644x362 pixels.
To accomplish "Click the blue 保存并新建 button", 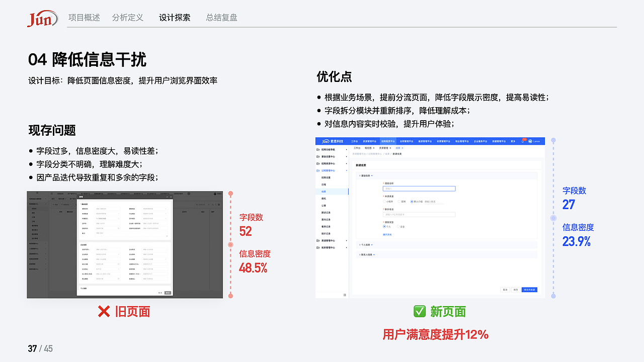I will 529,290.
